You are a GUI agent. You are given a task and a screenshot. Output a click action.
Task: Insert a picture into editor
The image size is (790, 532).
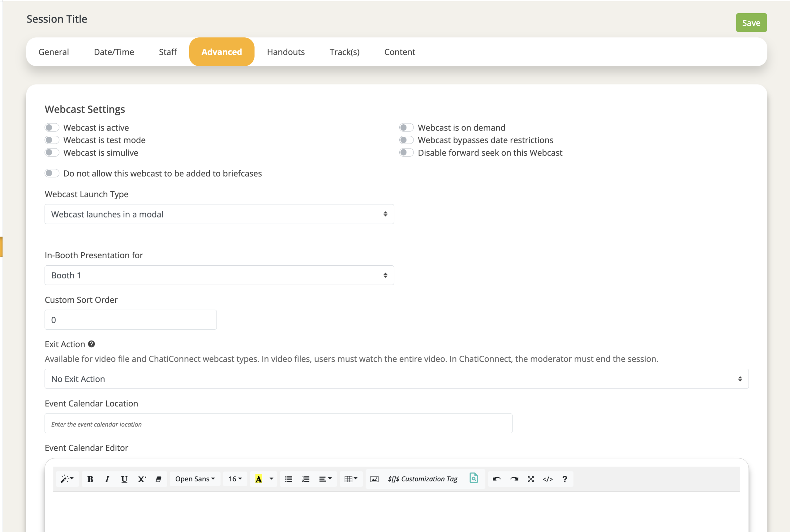(374, 479)
